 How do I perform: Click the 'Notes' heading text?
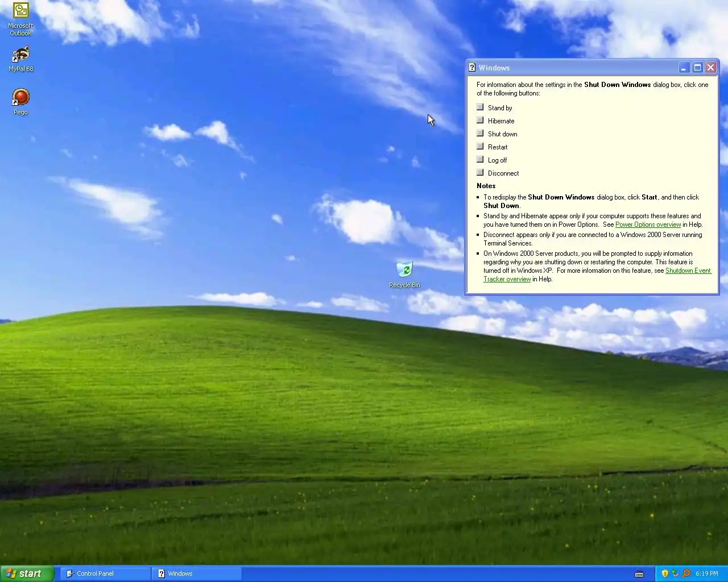(486, 186)
